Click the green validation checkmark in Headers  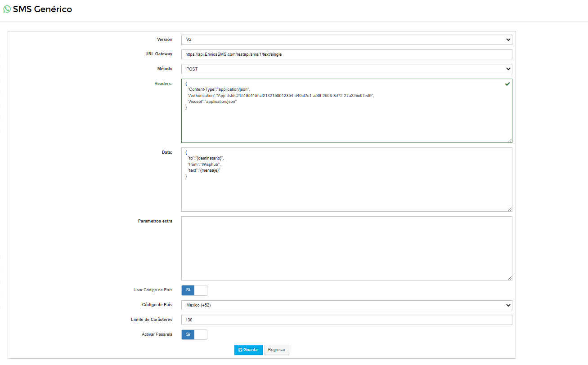507,84
